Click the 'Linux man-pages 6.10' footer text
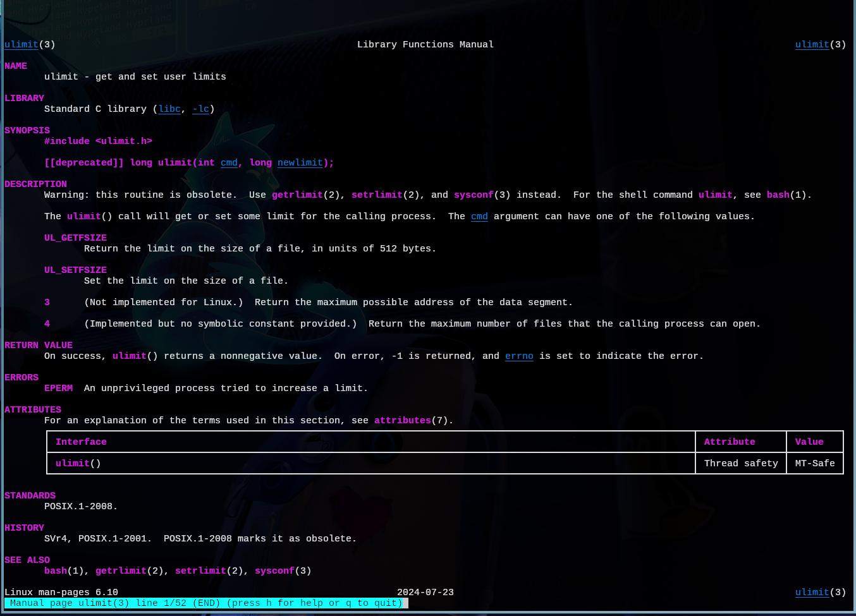856x616 pixels. point(61,593)
